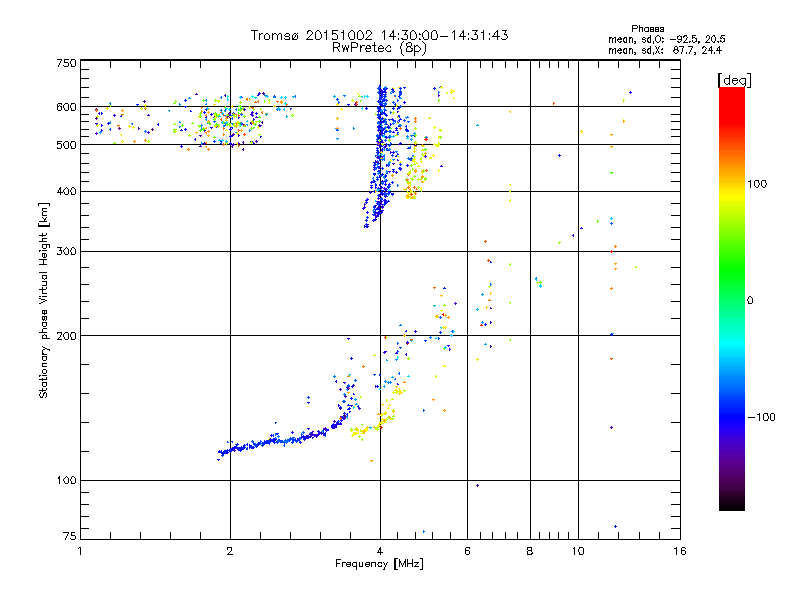Viewport: 800px width, 600px height.
Task: Click the "Frequency [MHz]" axis label
Action: (379, 564)
